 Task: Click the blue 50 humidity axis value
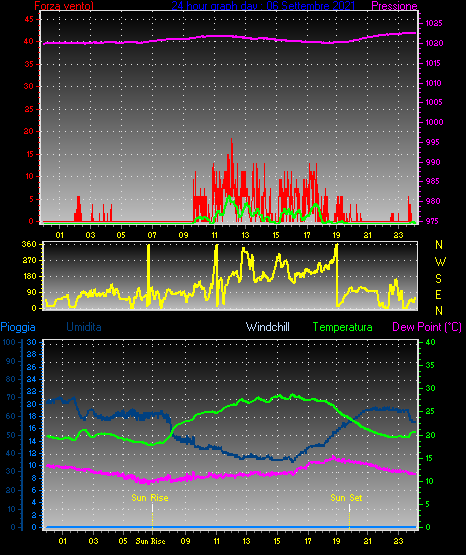coord(11,435)
